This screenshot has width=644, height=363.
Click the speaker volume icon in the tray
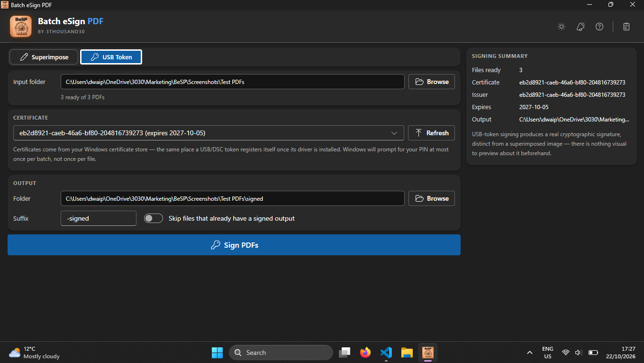[x=578, y=353]
